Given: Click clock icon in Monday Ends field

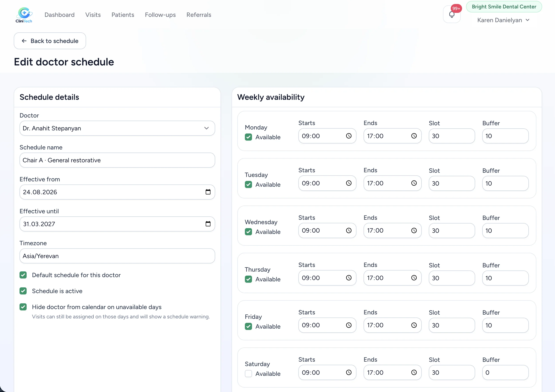Looking at the screenshot, I should [414, 136].
